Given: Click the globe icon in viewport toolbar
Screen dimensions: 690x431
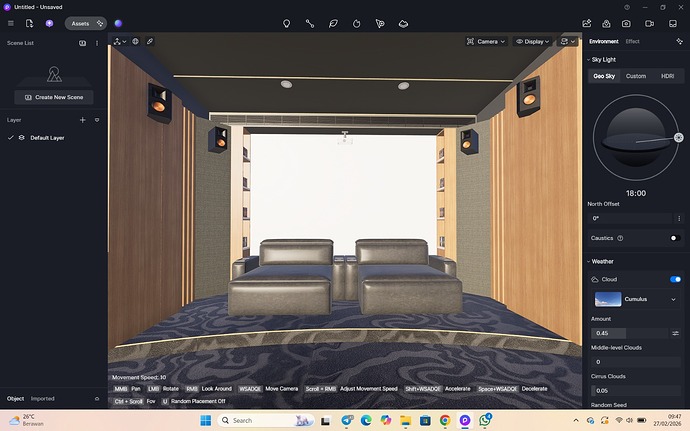Looking at the screenshot, I should [135, 41].
